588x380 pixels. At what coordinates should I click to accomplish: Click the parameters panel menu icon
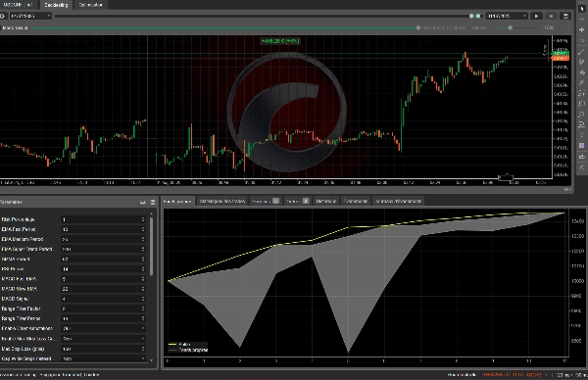tap(153, 202)
